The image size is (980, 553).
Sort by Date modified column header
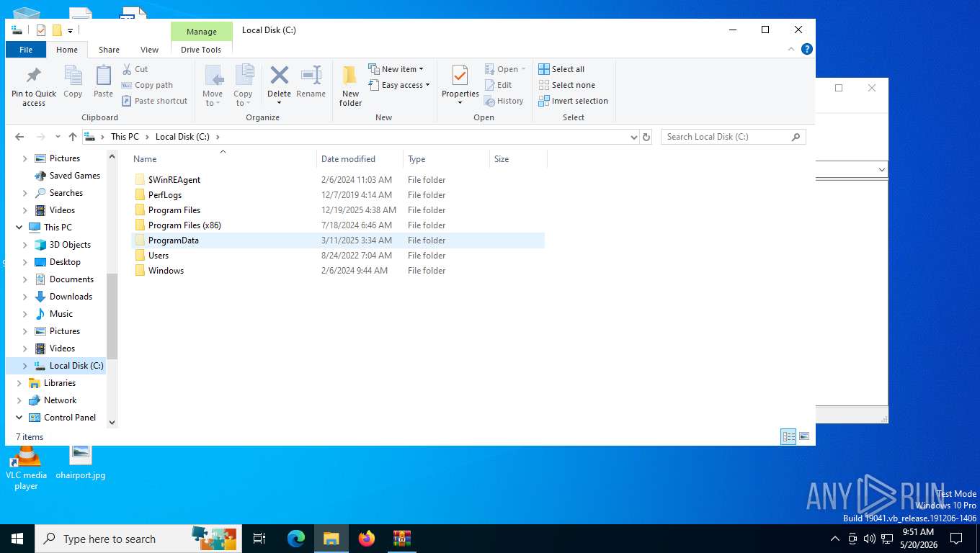click(360, 159)
